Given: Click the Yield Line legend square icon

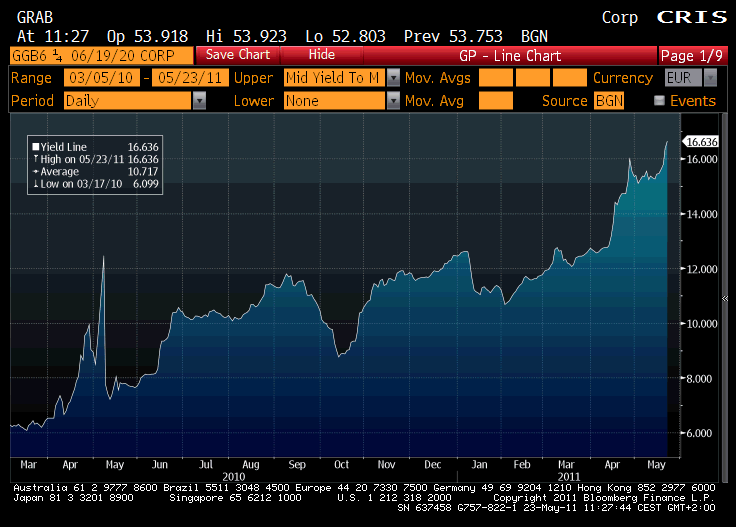Looking at the screenshot, I should [x=36, y=147].
